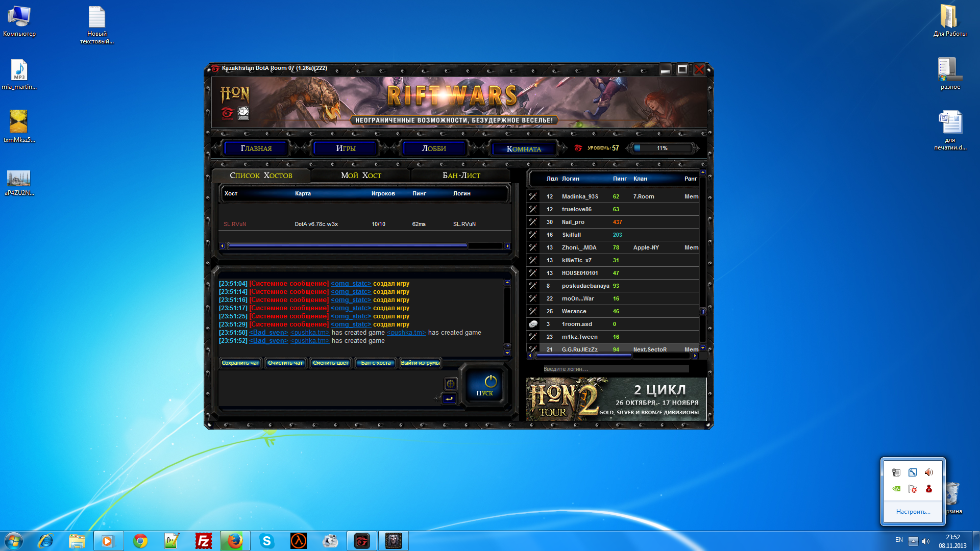Click the taskbar clock showing 23:52

coord(952,541)
